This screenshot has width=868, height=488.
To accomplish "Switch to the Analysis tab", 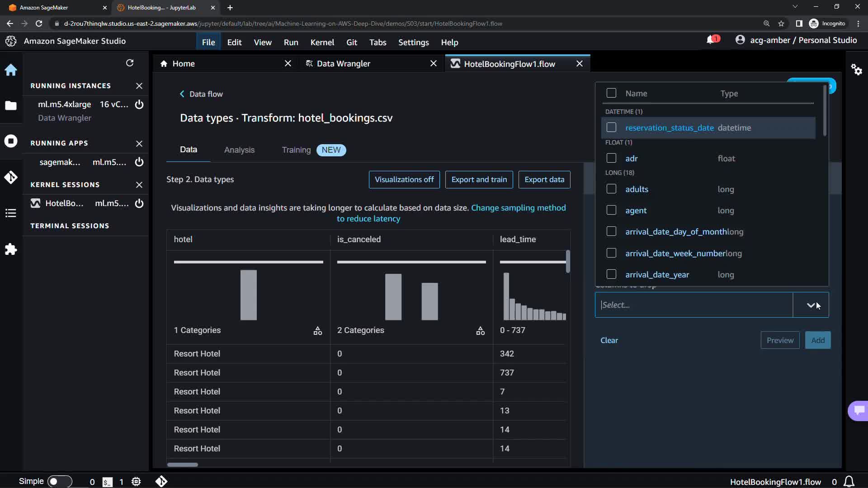I will (x=239, y=150).
